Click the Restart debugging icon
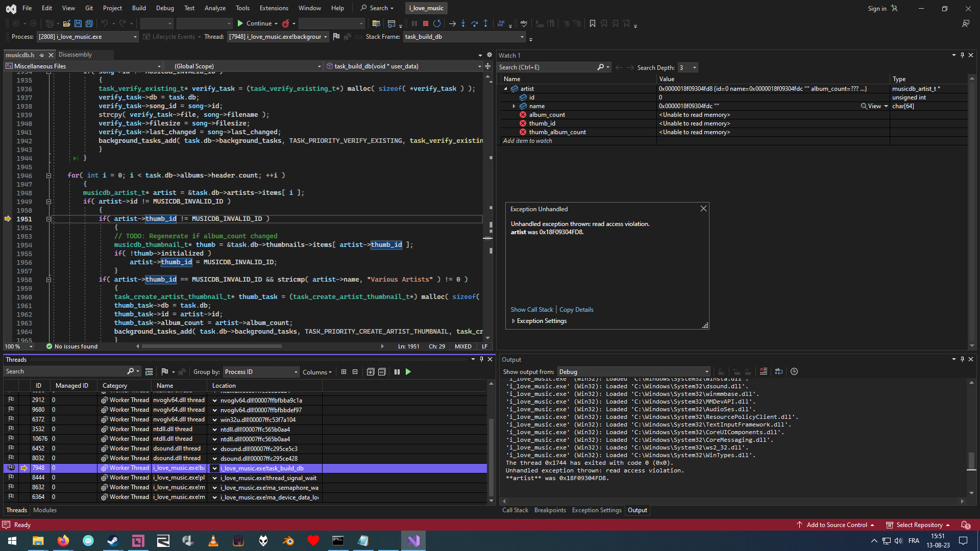Screen dimensions: 980x551 [437, 23]
